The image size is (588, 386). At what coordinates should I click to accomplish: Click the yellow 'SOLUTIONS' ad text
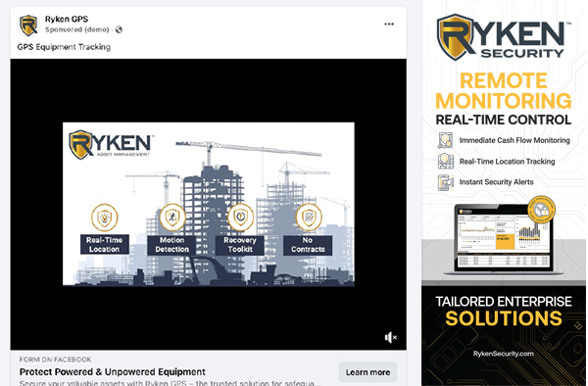point(504,318)
